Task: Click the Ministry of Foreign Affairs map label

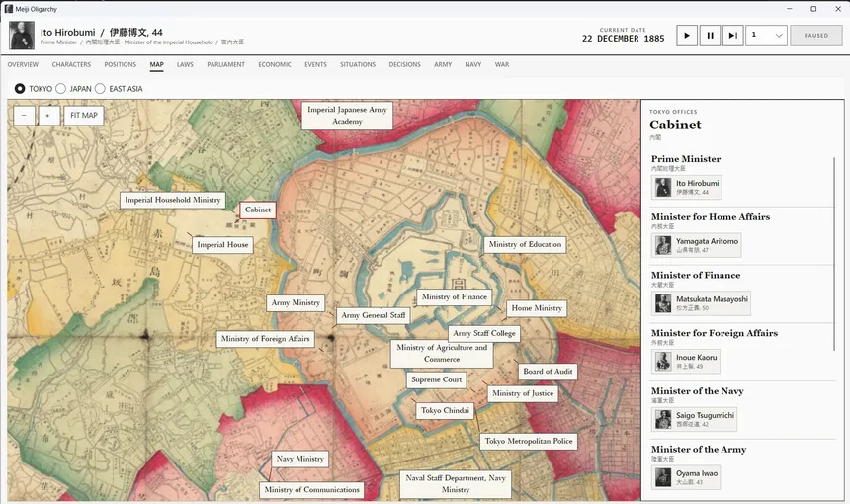Action: 266,339
